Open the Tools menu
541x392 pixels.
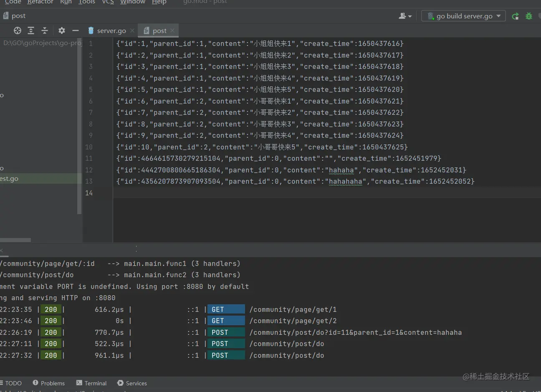(x=87, y=2)
